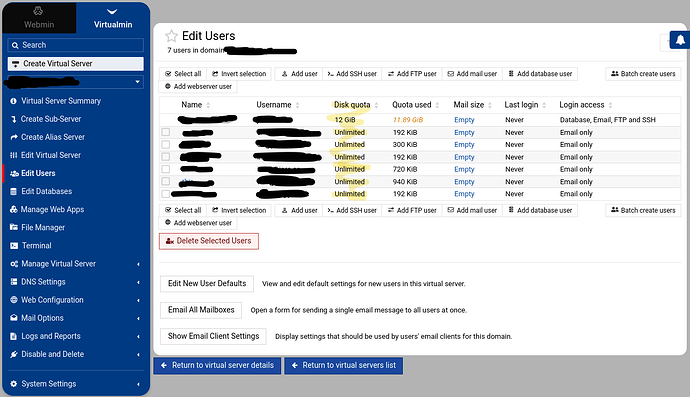Tick checkbox of the 300 KiB user row
This screenshot has height=397, width=690.
pos(165,144)
